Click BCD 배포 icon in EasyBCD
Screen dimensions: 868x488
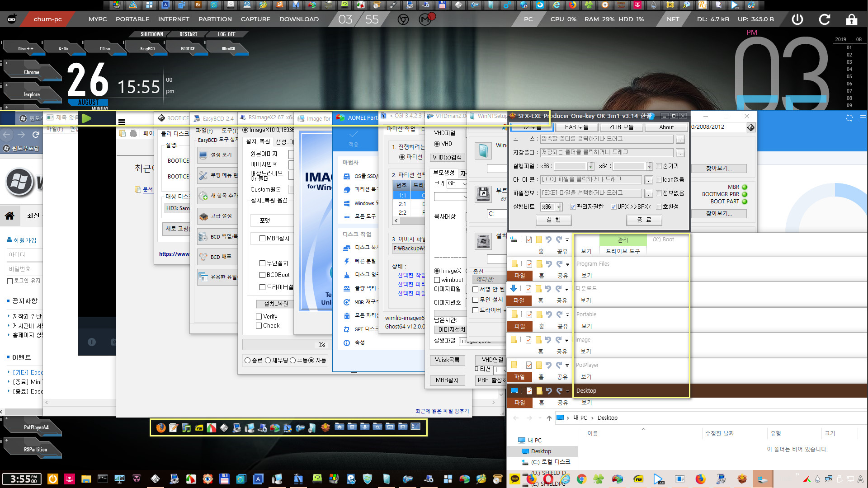coord(203,257)
